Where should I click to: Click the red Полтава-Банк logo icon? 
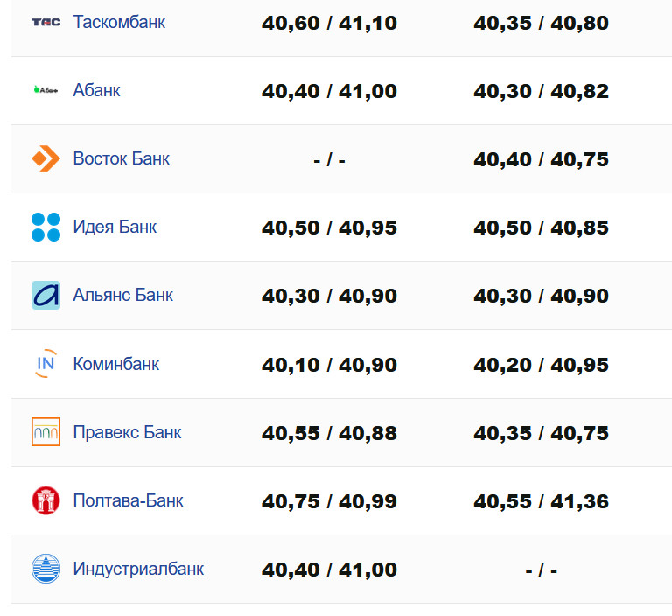(45, 500)
